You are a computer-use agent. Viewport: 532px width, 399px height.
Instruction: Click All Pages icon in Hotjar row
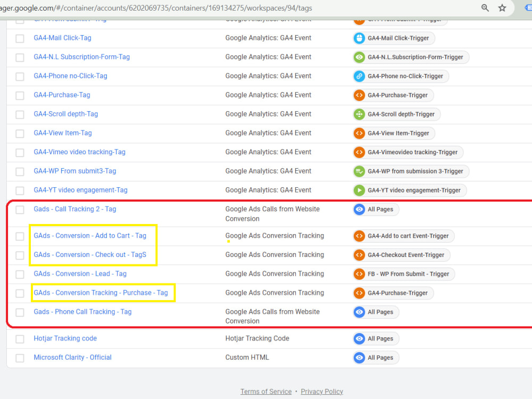359,338
